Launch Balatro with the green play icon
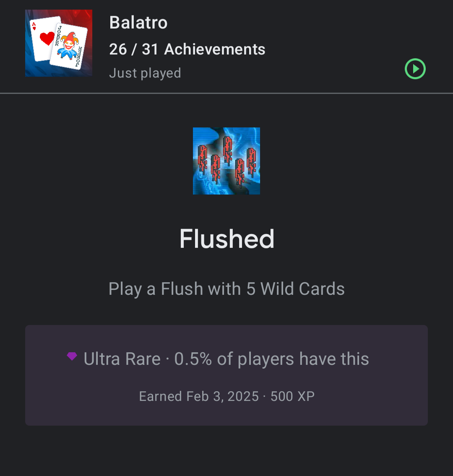Viewport: 453px width, 476px height. [x=415, y=69]
